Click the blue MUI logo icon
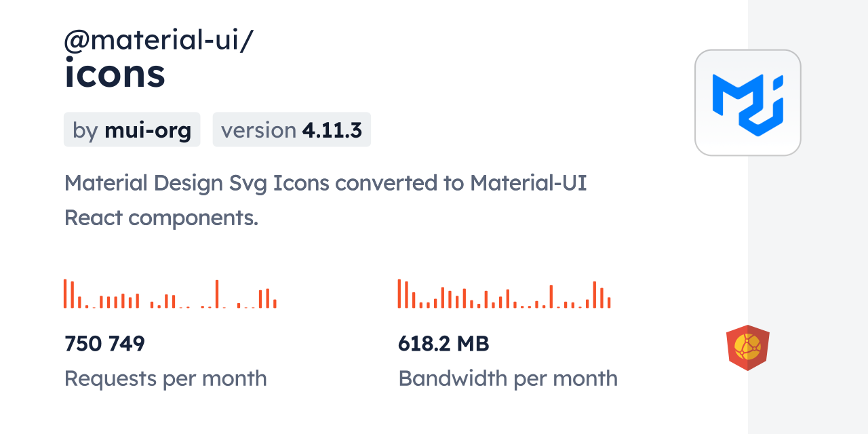 pos(747,102)
